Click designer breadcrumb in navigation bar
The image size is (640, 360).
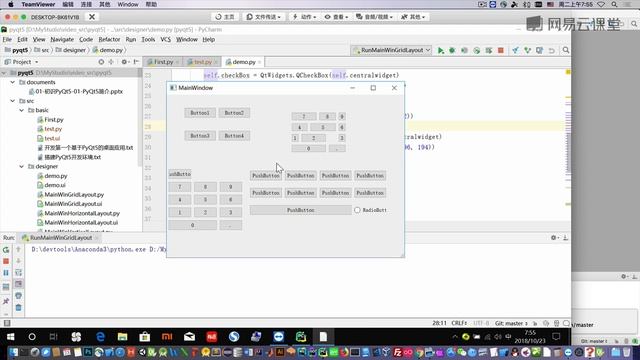tap(71, 50)
